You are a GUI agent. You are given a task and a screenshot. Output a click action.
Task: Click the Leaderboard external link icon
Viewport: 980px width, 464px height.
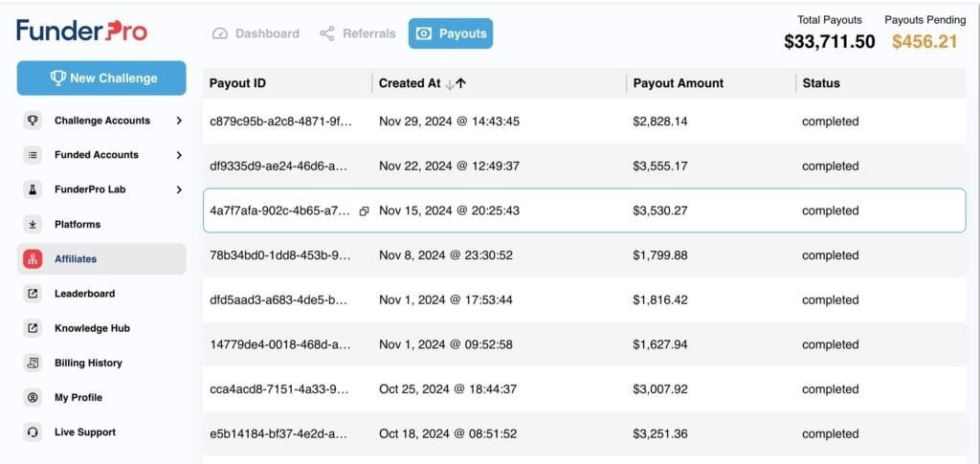[33, 294]
